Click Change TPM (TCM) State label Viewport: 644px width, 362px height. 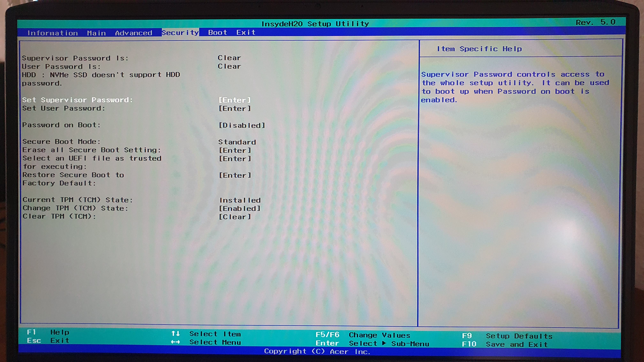click(75, 208)
